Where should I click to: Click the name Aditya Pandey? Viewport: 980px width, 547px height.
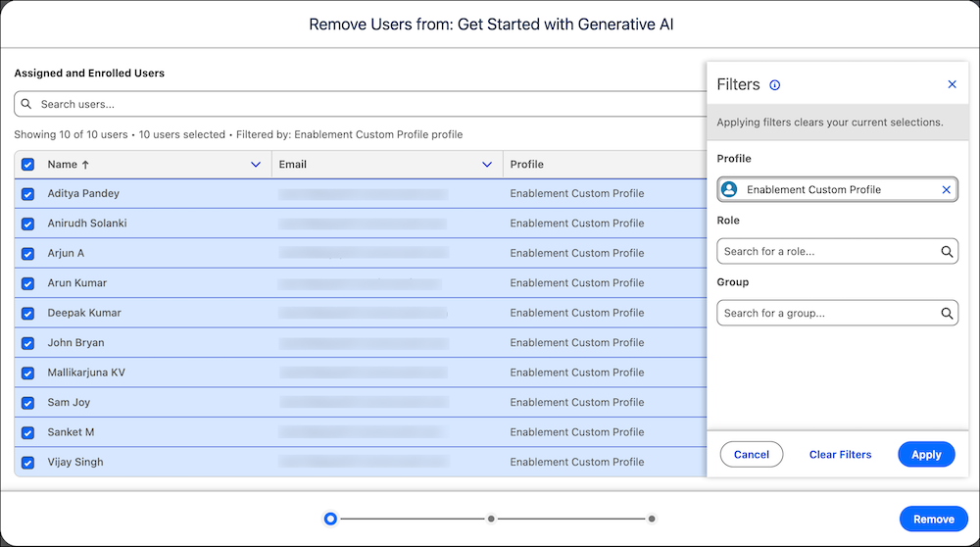pyautogui.click(x=83, y=194)
